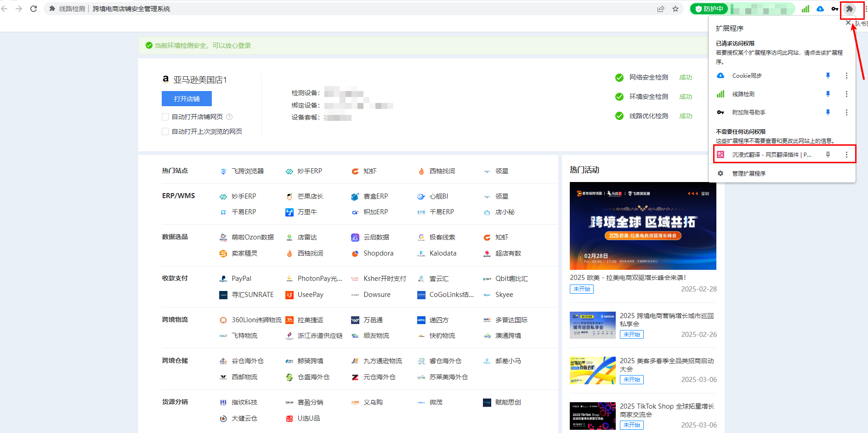Click the blue cloud Cookie sync toolbar icon
Screen dimensions: 868x433
pyautogui.click(x=820, y=9)
